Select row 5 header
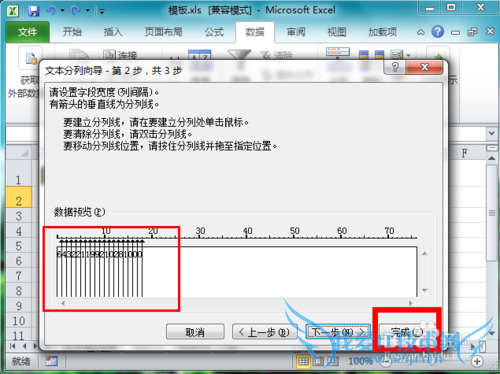Image resolution: width=500 pixels, height=374 pixels. 19,246
